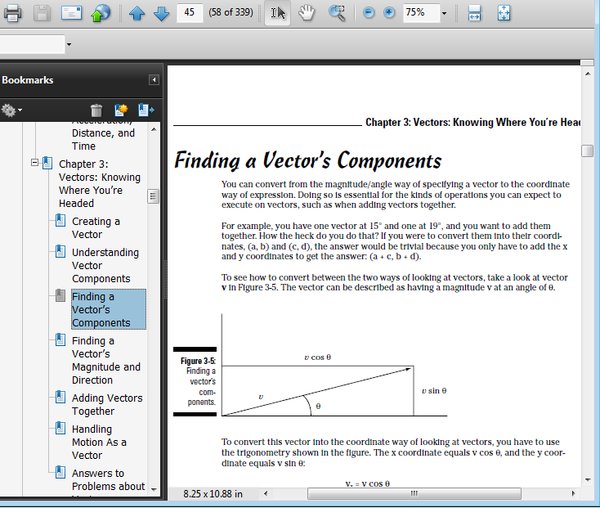Viewport: 600px width, 508px height.
Task: Go to previous page with up arrow
Action: [x=137, y=13]
